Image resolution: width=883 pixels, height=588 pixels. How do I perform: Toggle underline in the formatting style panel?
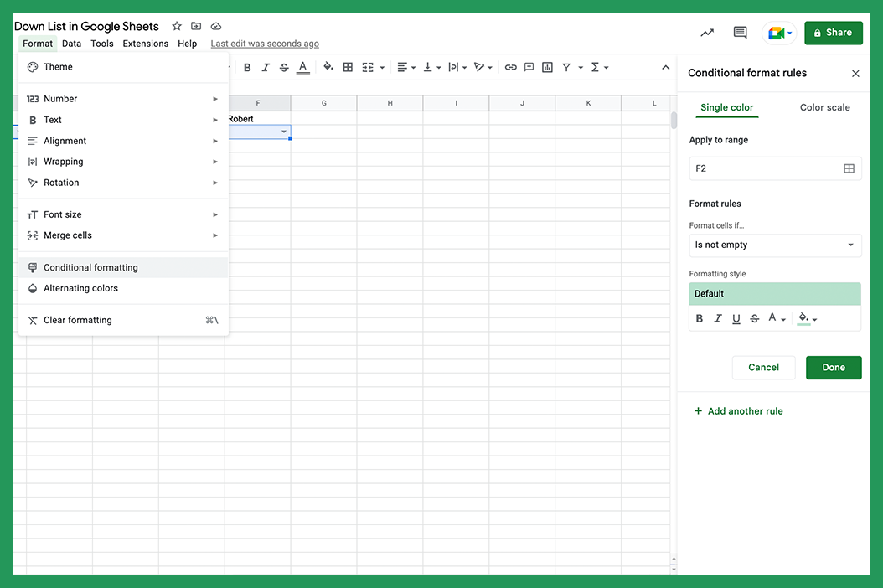pyautogui.click(x=736, y=318)
